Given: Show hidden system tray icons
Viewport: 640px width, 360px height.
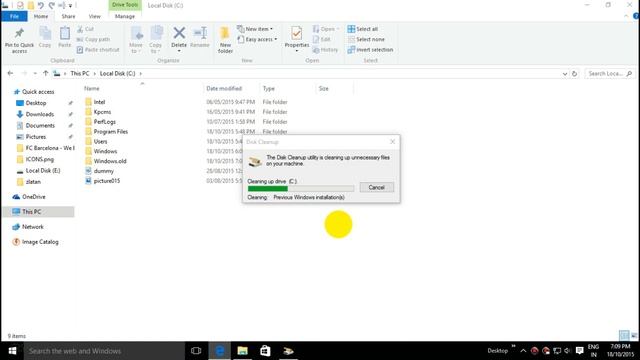Looking at the screenshot, I should pos(523,351).
